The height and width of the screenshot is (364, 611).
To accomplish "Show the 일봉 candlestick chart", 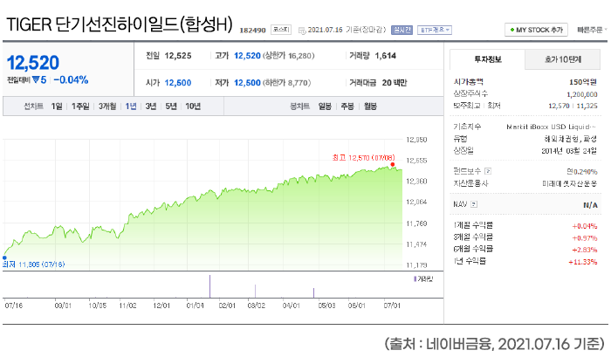I will tap(325, 106).
